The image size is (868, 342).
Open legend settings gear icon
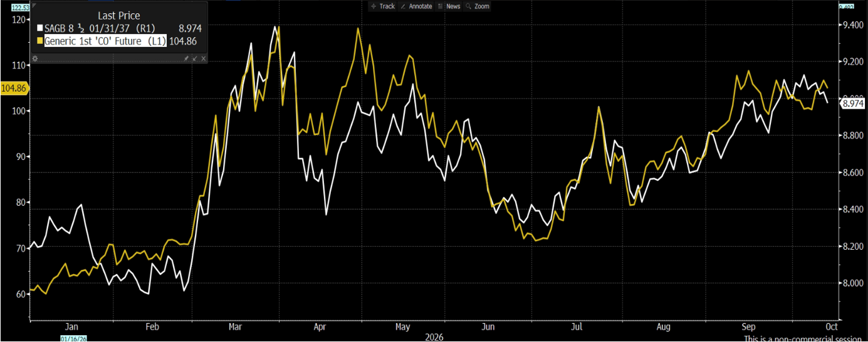pos(35,58)
